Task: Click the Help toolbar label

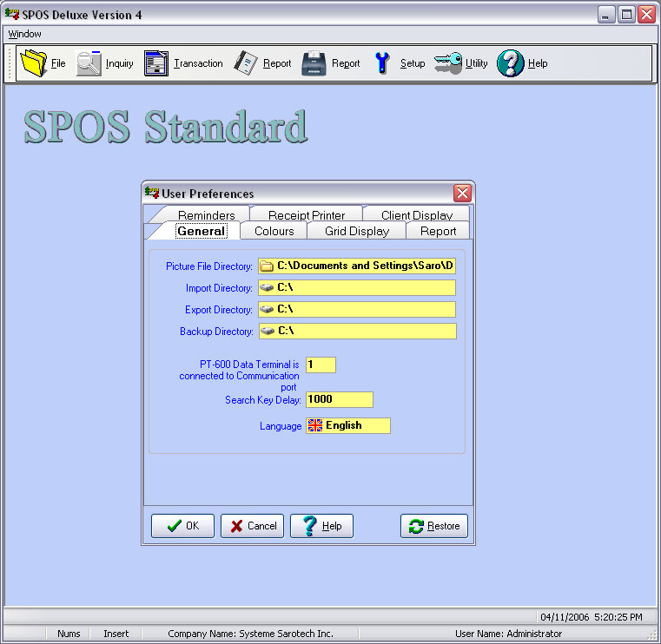Action: [x=538, y=63]
